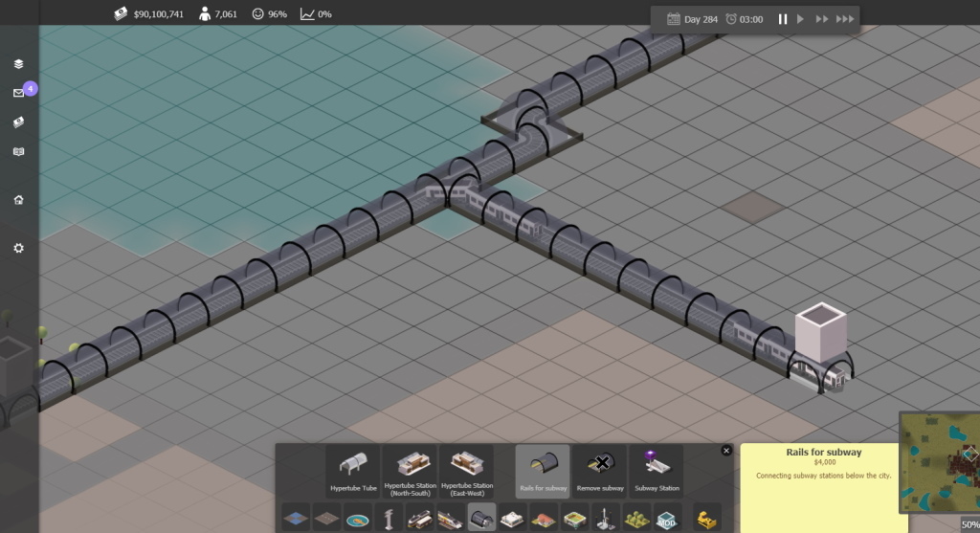View happiness rating 96% details

[269, 13]
